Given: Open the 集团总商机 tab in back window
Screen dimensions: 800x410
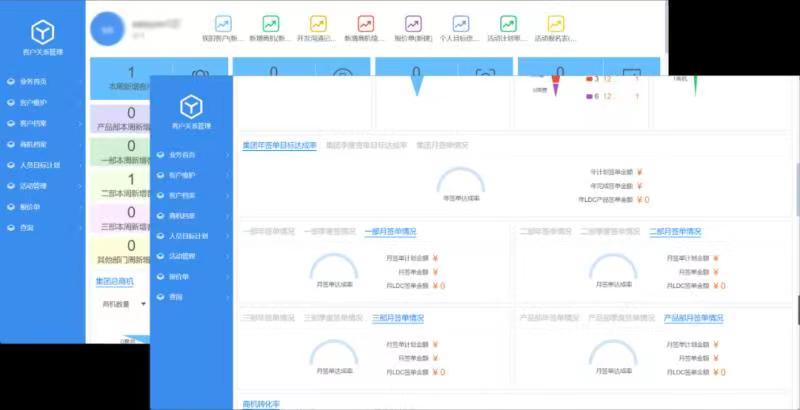Looking at the screenshot, I should [x=115, y=281].
